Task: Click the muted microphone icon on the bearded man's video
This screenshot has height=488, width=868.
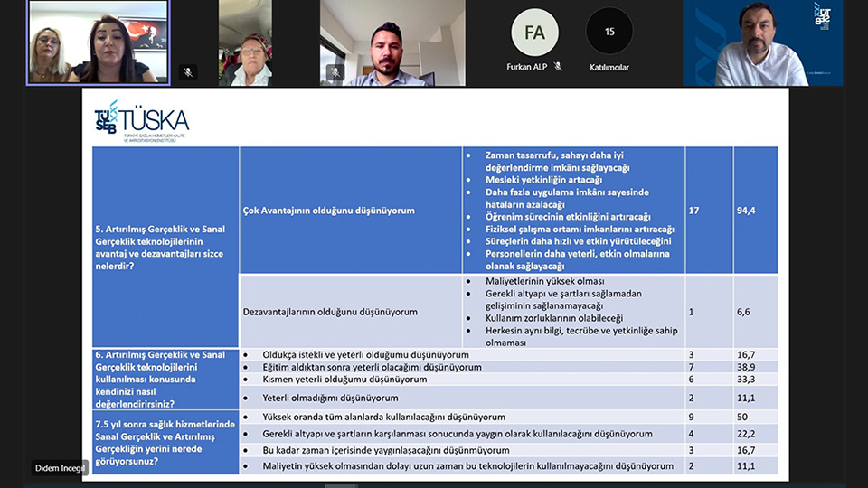Action: [335, 72]
